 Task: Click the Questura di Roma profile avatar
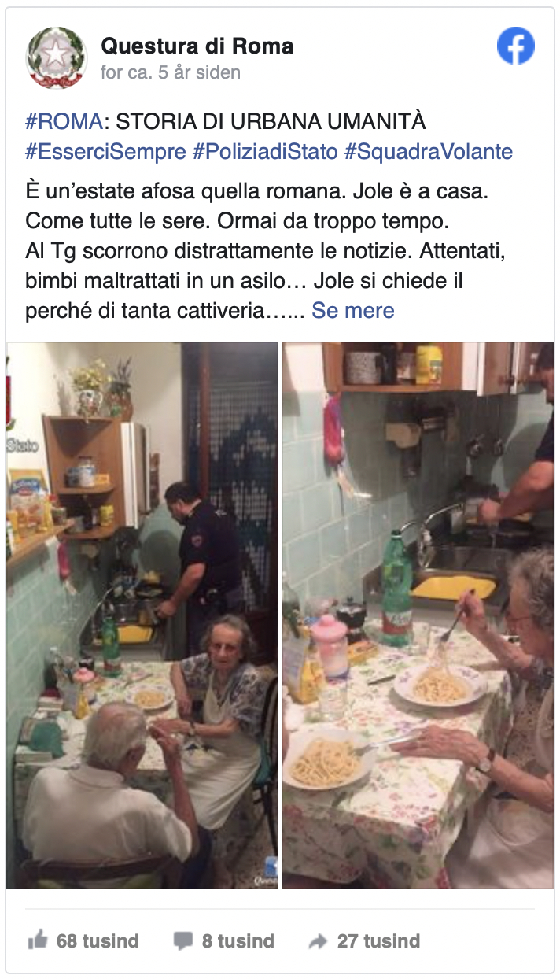tap(56, 57)
